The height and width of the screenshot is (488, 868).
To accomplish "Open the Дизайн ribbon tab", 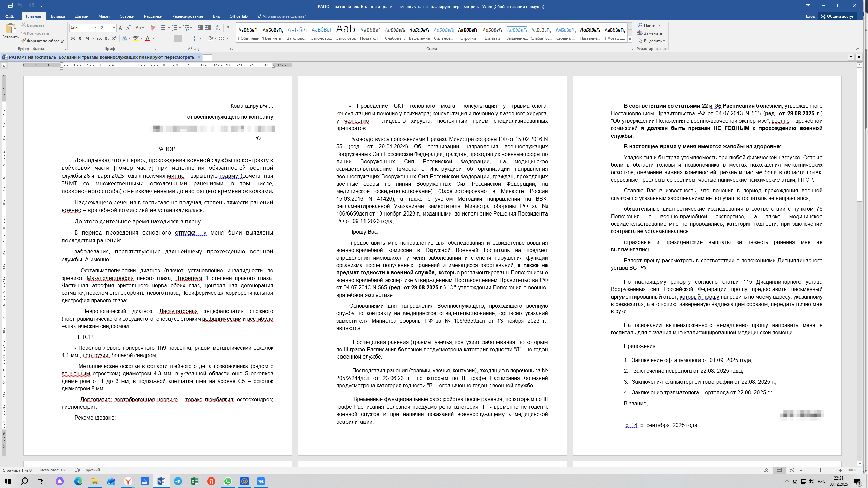I will [x=82, y=16].
